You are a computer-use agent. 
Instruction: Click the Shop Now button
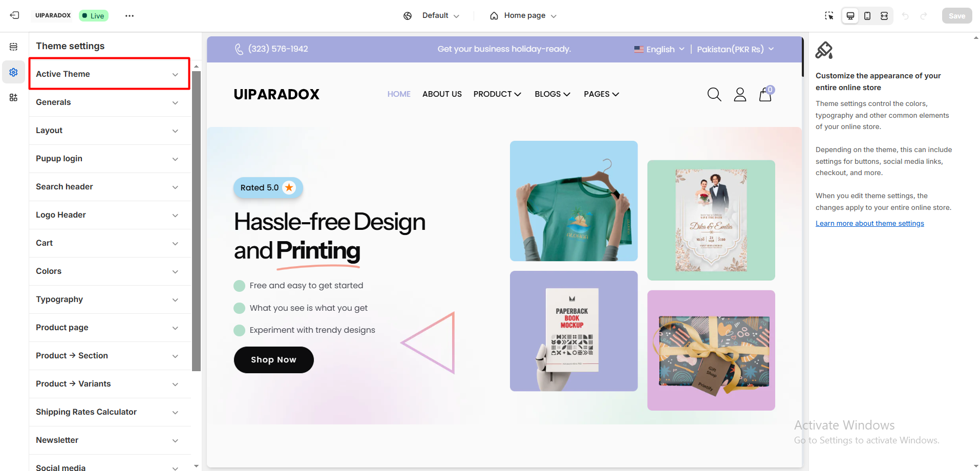(x=273, y=360)
